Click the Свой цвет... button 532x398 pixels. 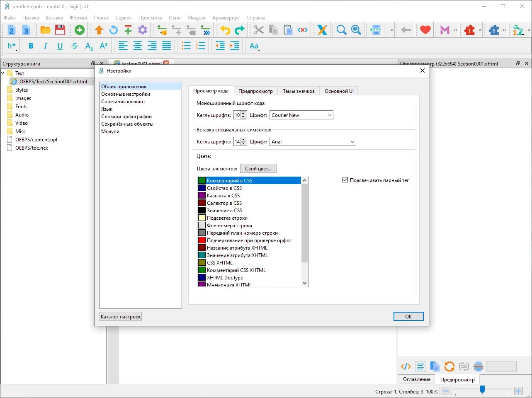click(258, 169)
